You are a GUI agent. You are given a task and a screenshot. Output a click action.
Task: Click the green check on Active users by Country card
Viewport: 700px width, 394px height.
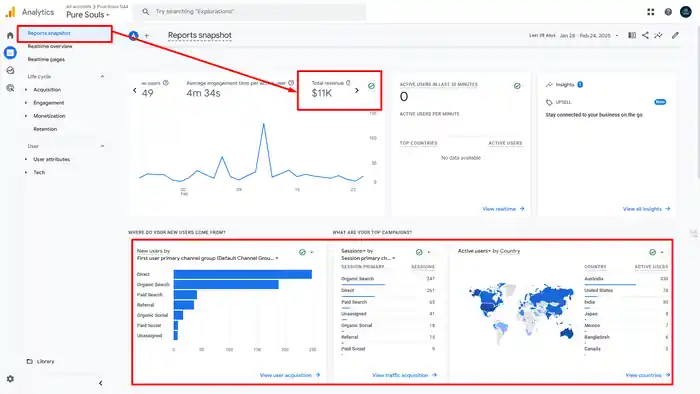pyautogui.click(x=652, y=252)
